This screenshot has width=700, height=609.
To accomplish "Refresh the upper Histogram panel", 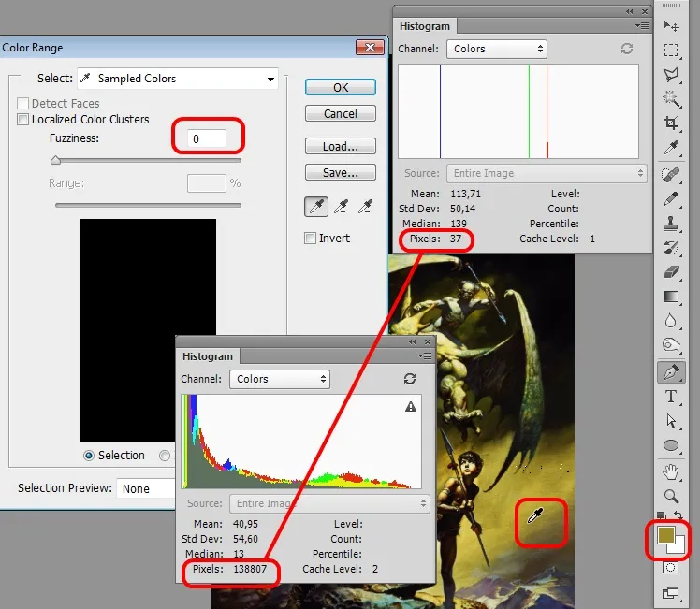I will (627, 49).
